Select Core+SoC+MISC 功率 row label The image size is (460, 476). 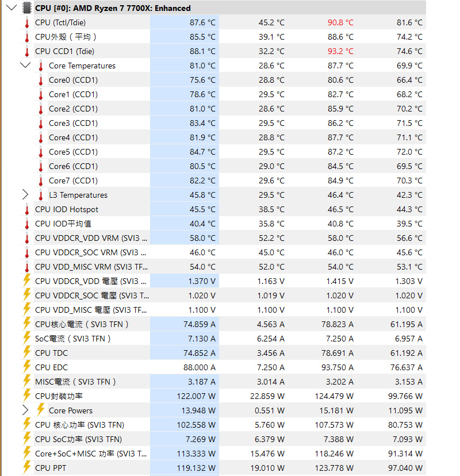tap(91, 454)
